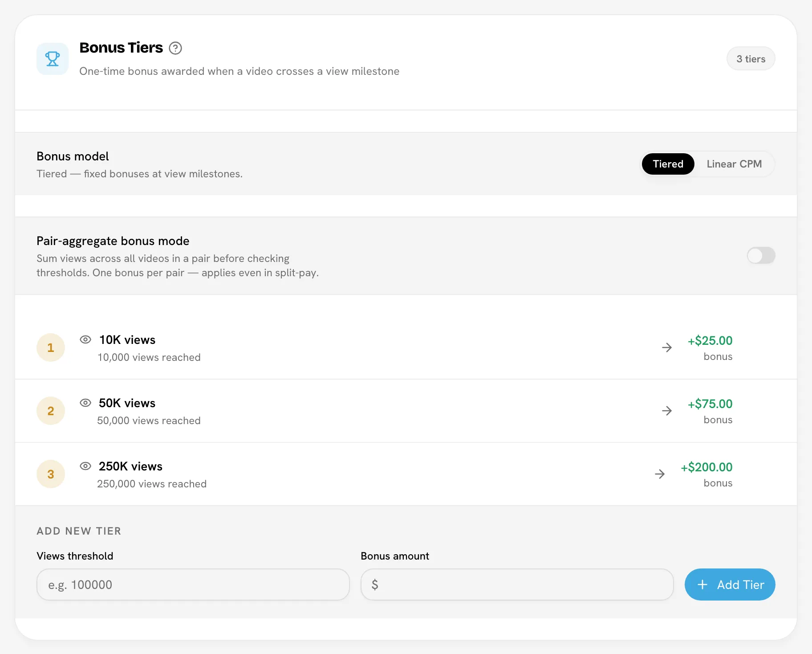Click the eye icon next to 250K views
The width and height of the screenshot is (812, 654).
(85, 466)
